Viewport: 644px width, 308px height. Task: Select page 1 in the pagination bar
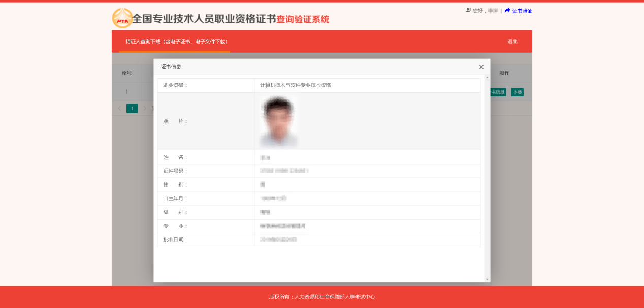tap(132, 108)
